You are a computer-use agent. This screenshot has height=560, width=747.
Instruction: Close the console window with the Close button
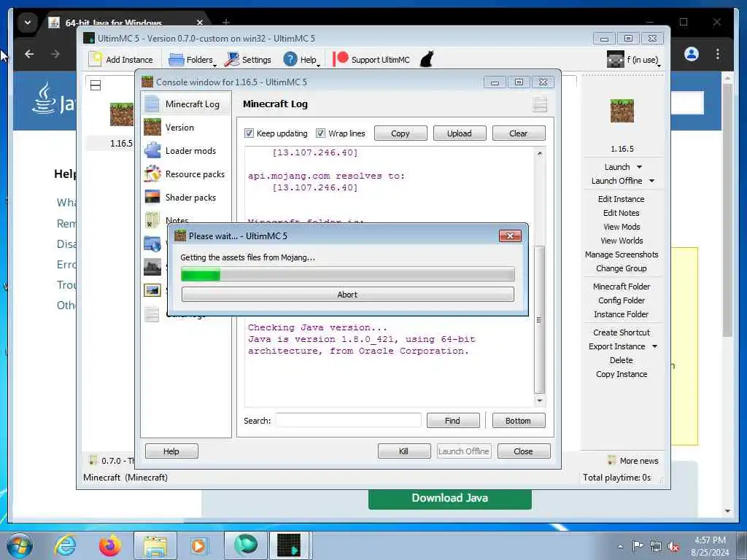coord(523,451)
